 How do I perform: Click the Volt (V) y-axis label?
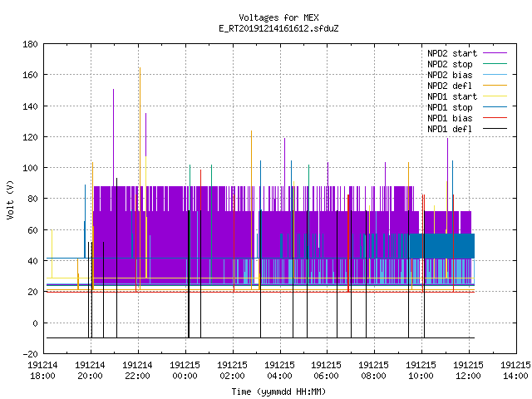coord(11,199)
